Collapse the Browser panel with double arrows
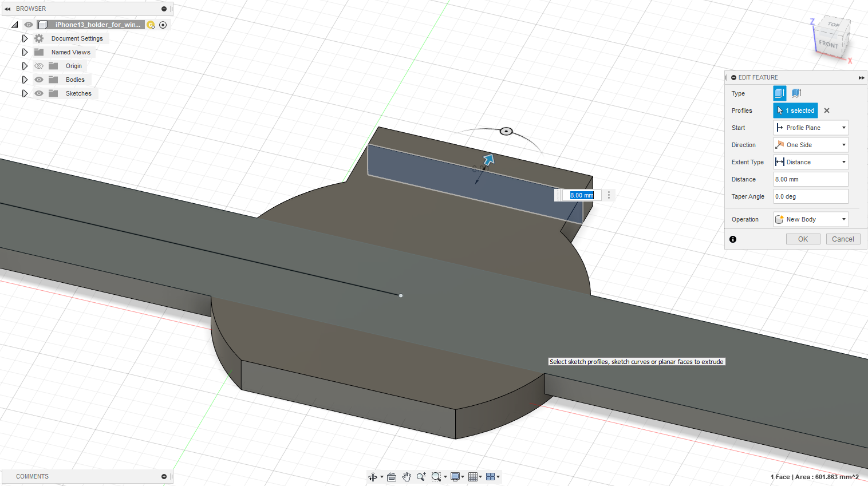 [x=7, y=9]
